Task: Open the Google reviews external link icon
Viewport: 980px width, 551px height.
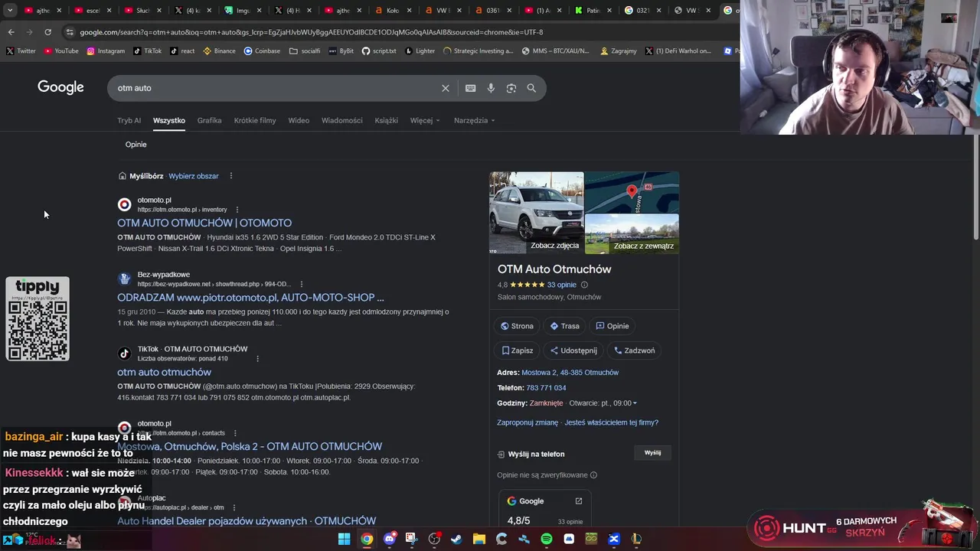Action: 579,501
